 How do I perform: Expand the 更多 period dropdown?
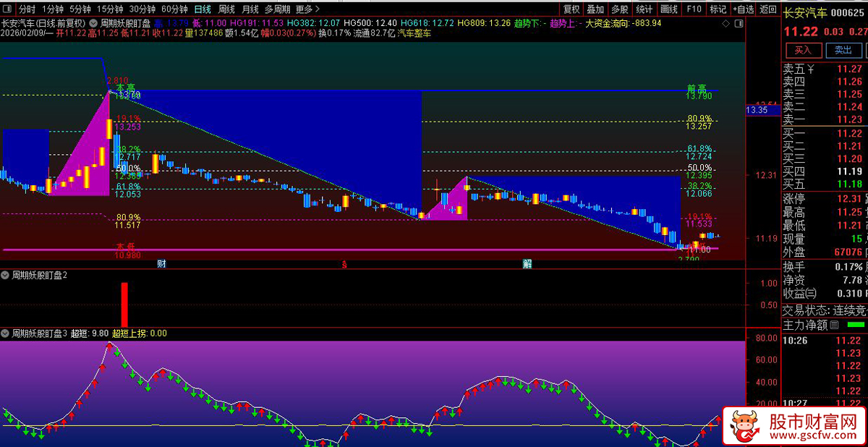point(307,9)
